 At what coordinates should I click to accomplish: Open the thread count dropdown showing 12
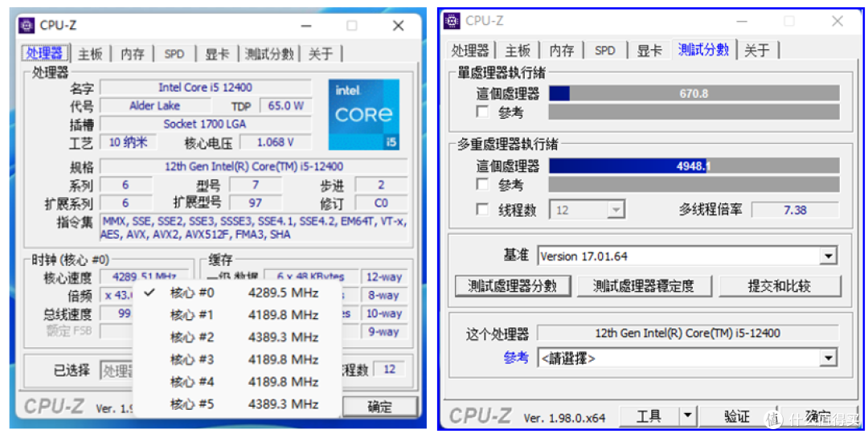pos(615,210)
